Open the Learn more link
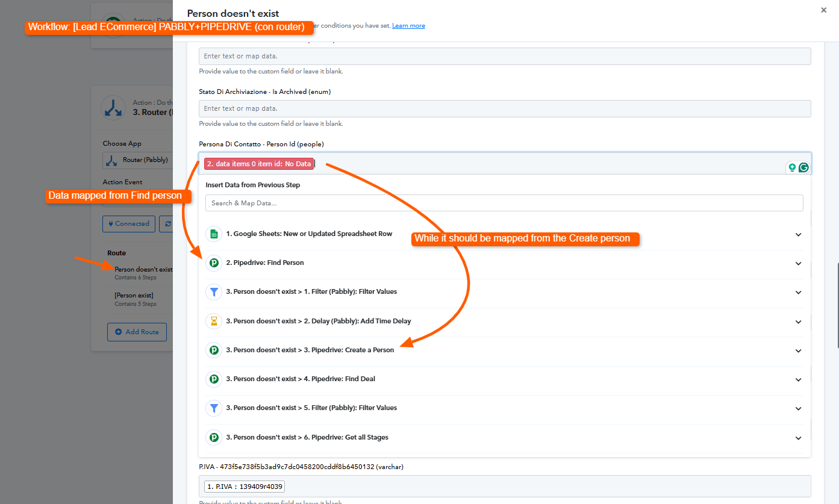This screenshot has width=839, height=504. coord(408,26)
